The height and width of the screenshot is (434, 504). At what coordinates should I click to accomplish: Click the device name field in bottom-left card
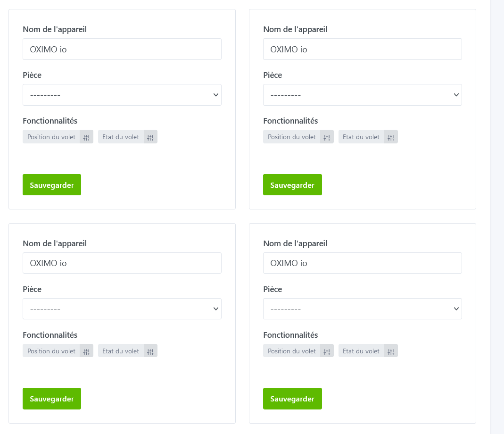click(x=122, y=263)
